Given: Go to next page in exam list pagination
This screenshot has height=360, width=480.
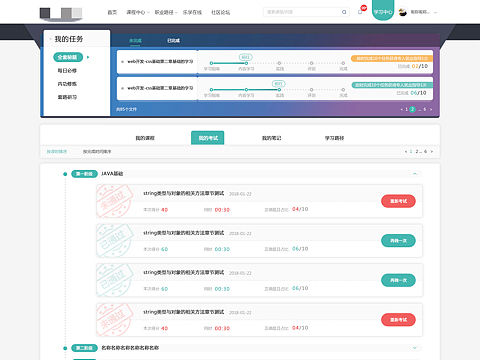Looking at the screenshot, I should (432, 152).
